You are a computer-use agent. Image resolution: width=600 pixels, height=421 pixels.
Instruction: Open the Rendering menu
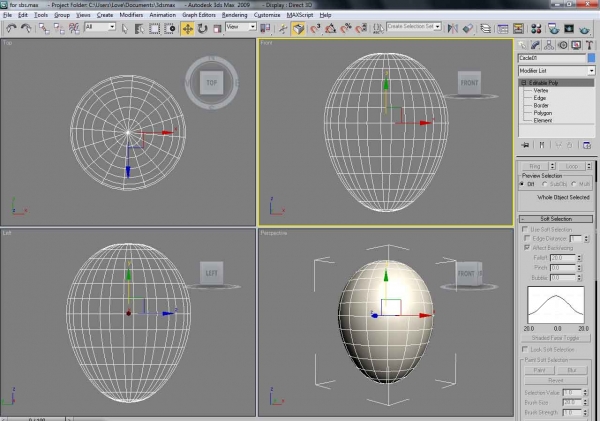tap(235, 15)
